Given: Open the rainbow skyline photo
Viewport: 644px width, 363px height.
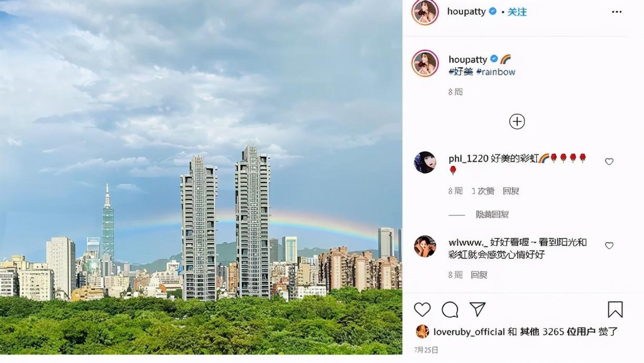Looking at the screenshot, I should [x=201, y=177].
